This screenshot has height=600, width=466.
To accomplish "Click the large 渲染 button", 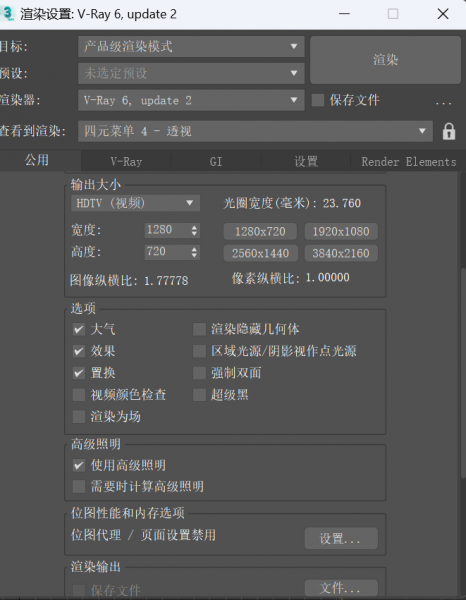I will point(385,60).
